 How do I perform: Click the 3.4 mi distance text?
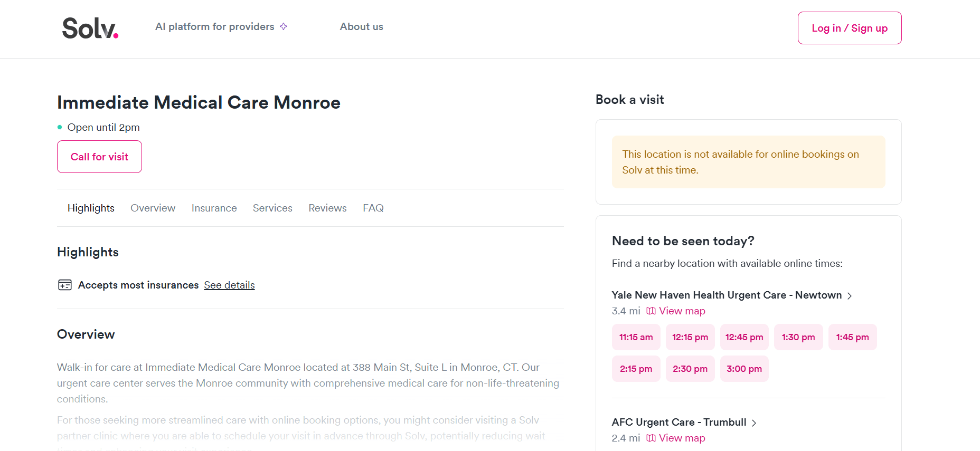pyautogui.click(x=626, y=311)
